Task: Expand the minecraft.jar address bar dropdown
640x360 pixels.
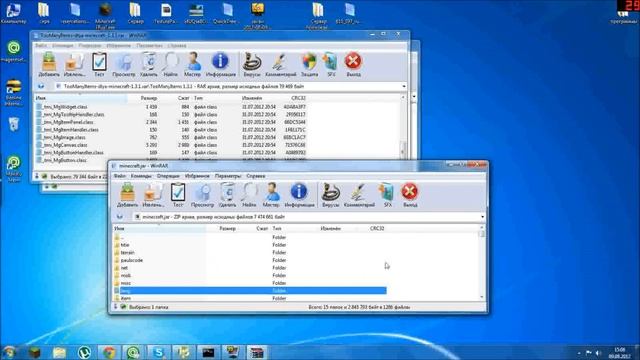Action: [482, 217]
